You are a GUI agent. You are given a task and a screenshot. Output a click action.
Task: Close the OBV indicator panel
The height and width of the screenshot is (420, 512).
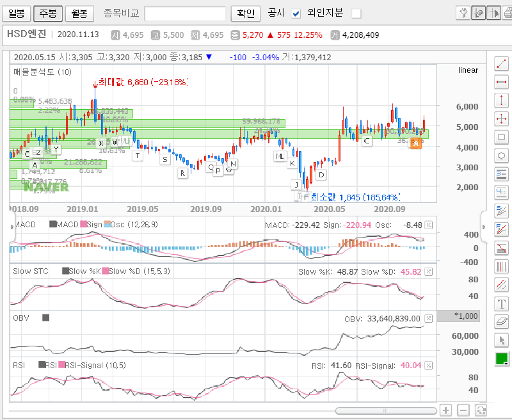coord(429,318)
